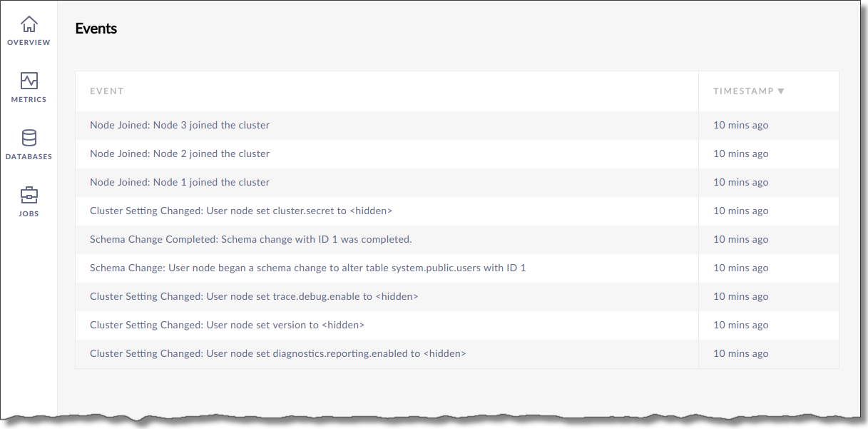Open the Metrics chart icon
This screenshot has height=429, width=868.
[29, 81]
